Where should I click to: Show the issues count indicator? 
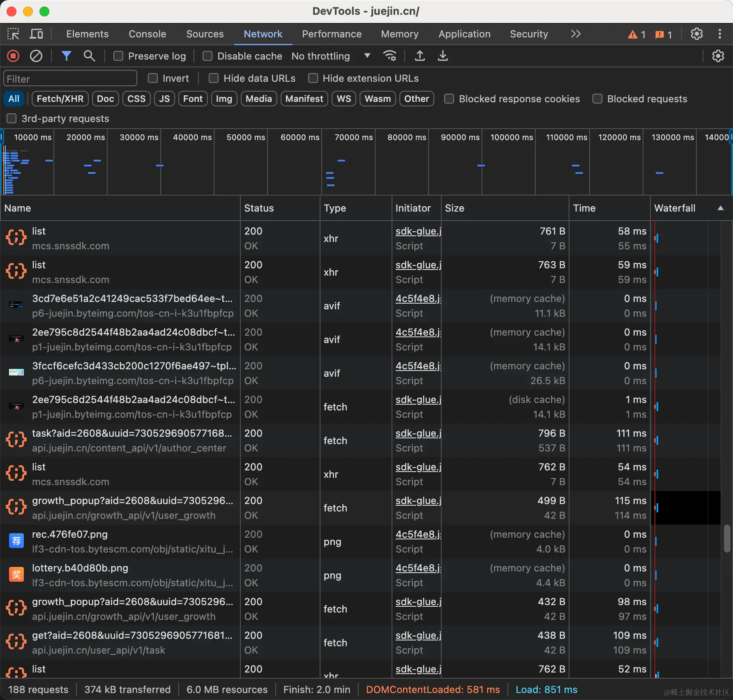[x=664, y=35]
